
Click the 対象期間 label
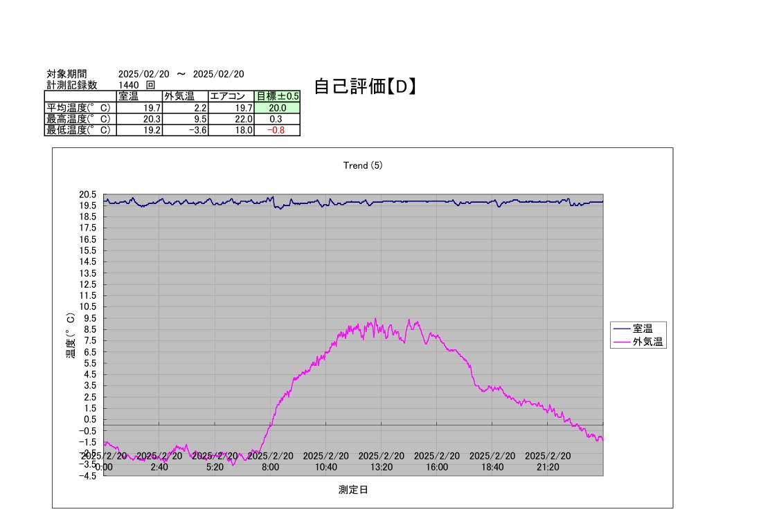click(x=67, y=74)
